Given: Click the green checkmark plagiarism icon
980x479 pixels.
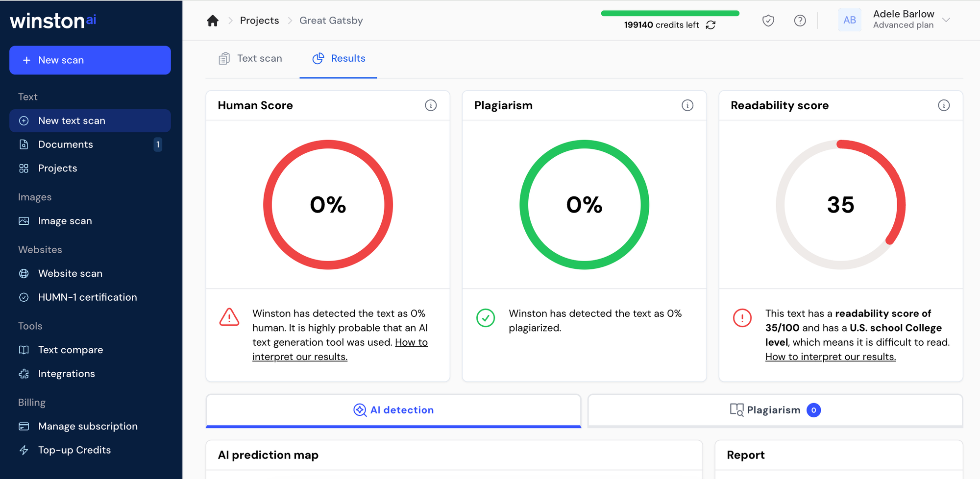Looking at the screenshot, I should coord(486,318).
